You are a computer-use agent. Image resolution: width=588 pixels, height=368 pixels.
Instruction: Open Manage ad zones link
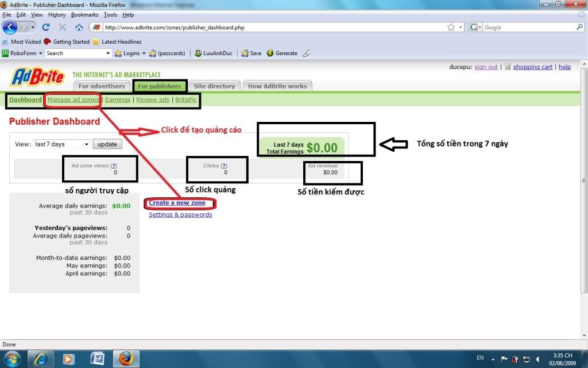(73, 99)
